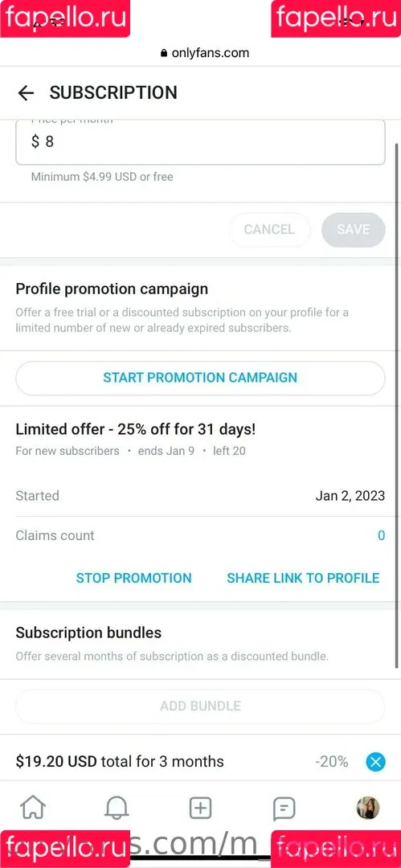Screen dimensions: 401x868
Task: Open the claims count value
Action: 381,536
